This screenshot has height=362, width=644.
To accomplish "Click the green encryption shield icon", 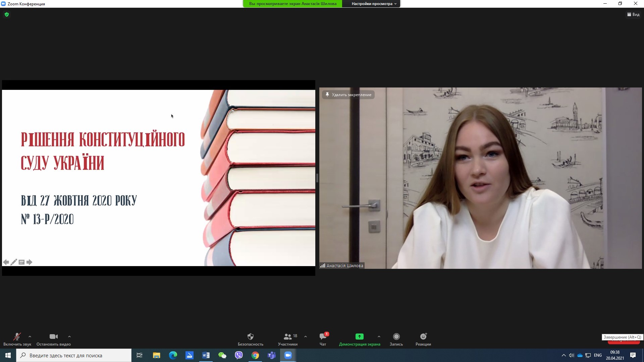I will coord(7,14).
